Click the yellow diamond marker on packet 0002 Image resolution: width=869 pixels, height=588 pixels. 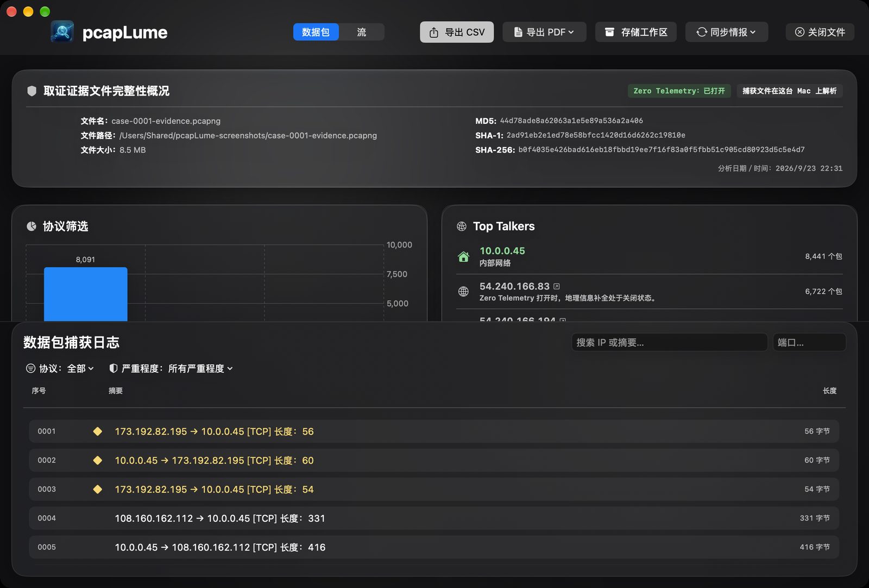pyautogui.click(x=98, y=460)
